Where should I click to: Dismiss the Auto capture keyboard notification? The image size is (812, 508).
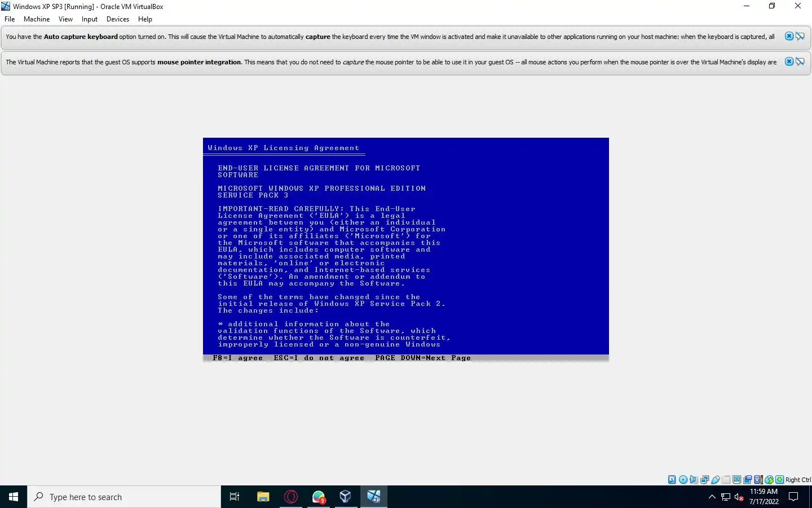tap(789, 36)
